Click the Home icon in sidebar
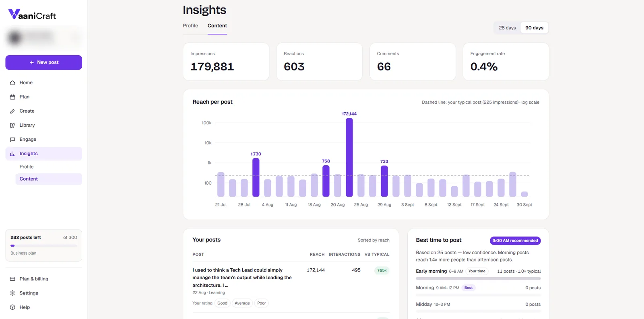 point(12,83)
